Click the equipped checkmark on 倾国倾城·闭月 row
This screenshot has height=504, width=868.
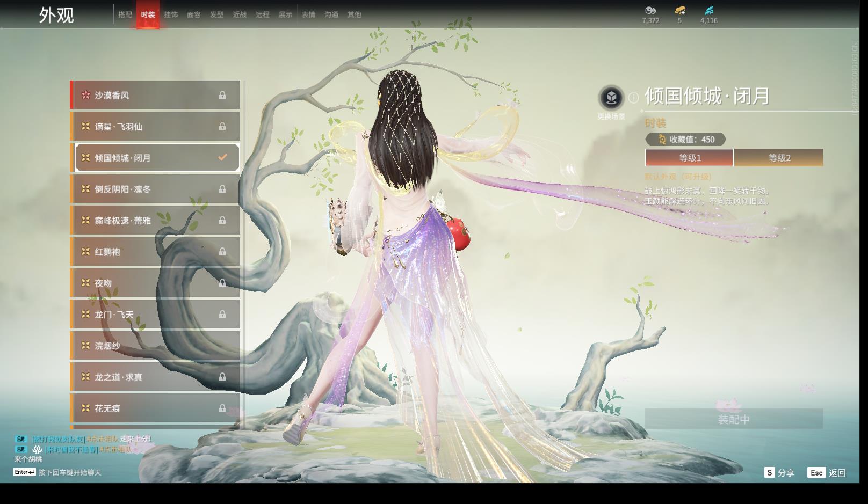tap(222, 157)
